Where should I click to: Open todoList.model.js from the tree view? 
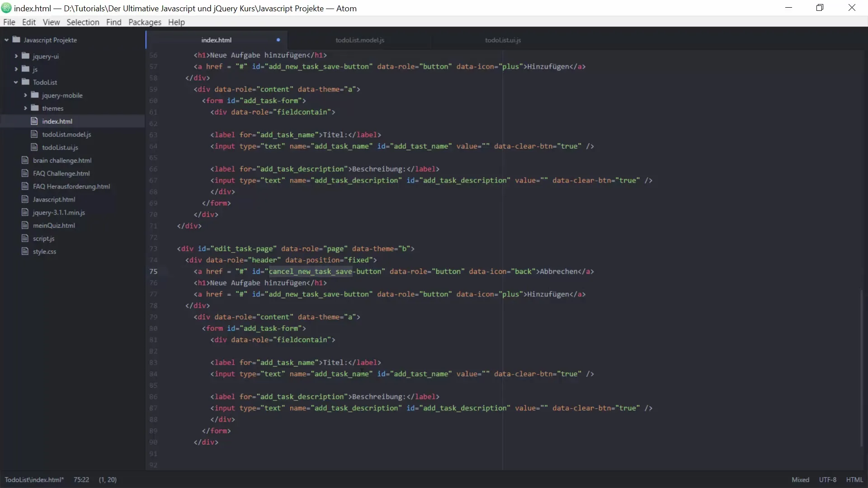coord(66,134)
